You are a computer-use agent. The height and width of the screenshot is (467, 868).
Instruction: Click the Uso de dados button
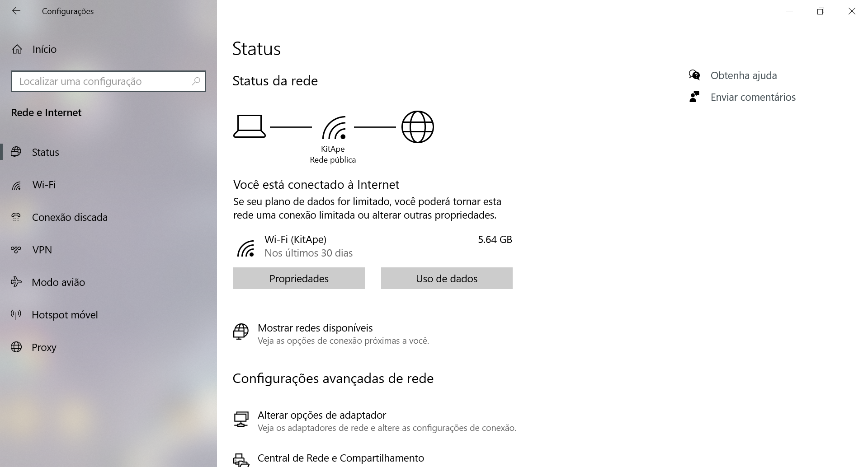pos(447,278)
